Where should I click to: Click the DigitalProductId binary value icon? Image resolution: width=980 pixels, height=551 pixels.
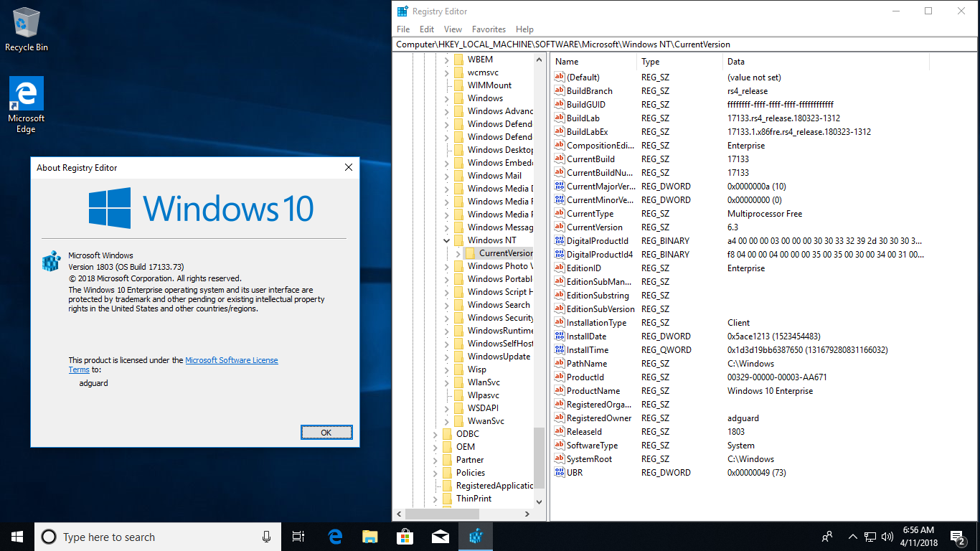(560, 241)
